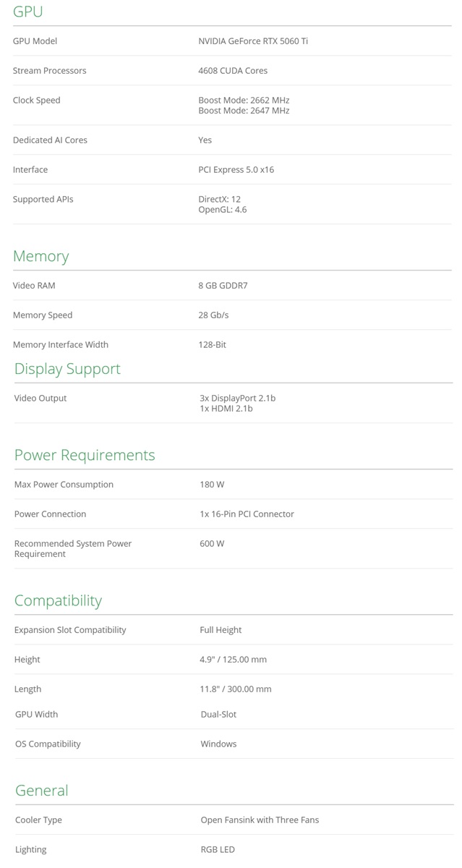The height and width of the screenshot is (868, 462).
Task: Click the 'Stream Processors' label
Action: 49,71
